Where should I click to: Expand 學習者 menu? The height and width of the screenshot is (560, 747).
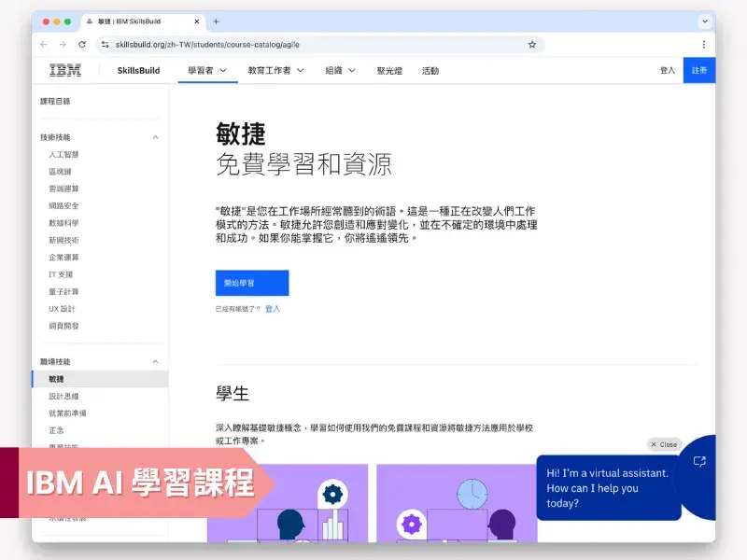click(207, 71)
